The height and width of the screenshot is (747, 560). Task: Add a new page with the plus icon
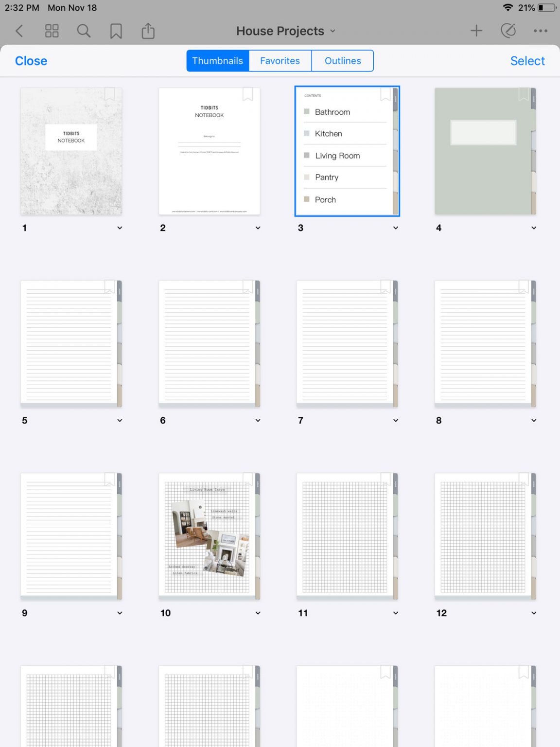(x=476, y=31)
